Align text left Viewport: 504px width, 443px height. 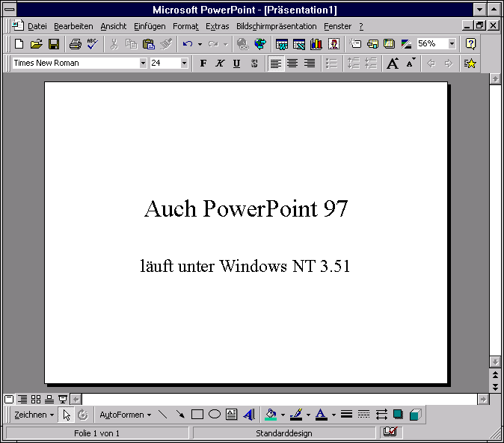[x=276, y=63]
